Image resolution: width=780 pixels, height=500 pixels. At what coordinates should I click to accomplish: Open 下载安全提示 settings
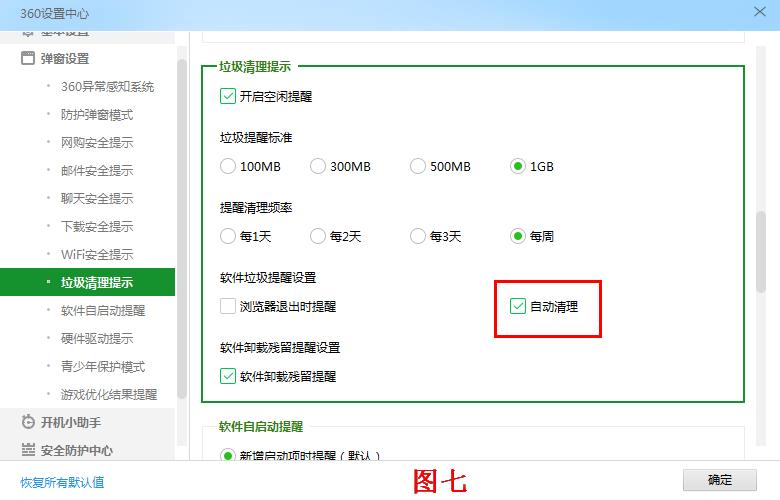click(x=97, y=226)
